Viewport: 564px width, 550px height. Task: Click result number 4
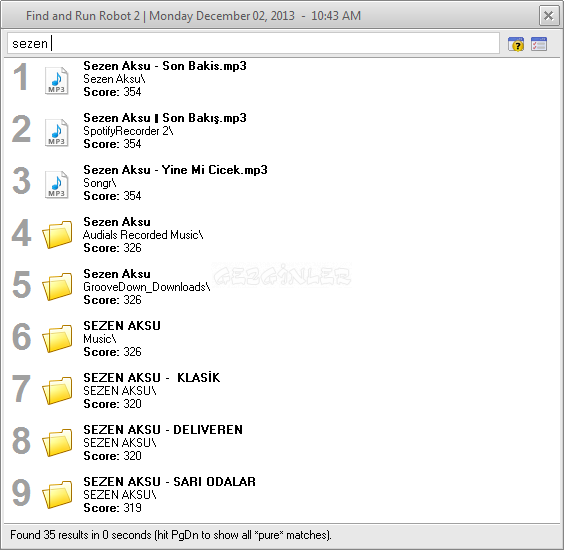coord(21,233)
